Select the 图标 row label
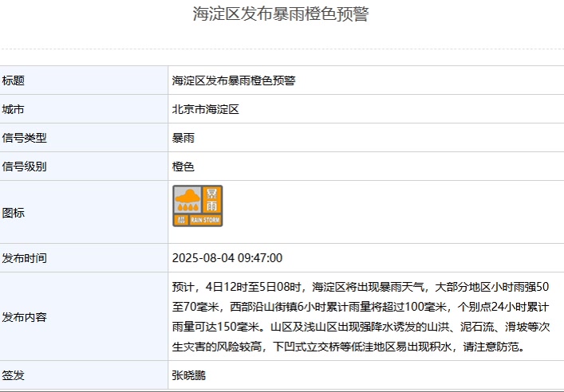Screen dimensions: 564x392 [x=14, y=212]
